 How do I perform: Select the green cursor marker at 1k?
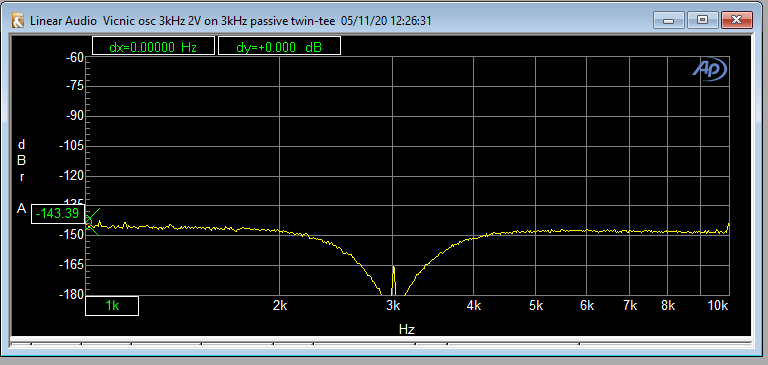click(91, 221)
